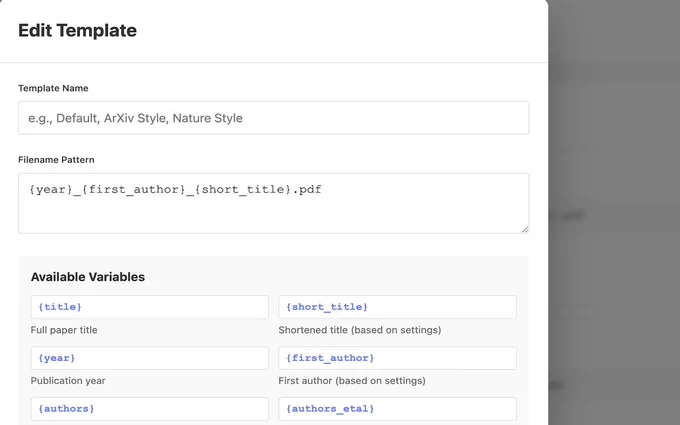The height and width of the screenshot is (425, 680).
Task: Click {first_author} token inside the pattern text
Action: pos(134,190)
